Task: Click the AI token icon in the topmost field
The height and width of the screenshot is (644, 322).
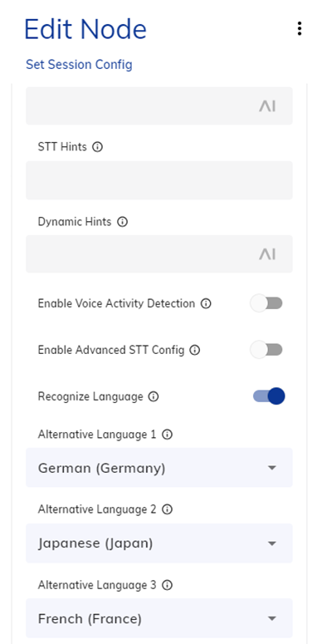Action: click(267, 106)
